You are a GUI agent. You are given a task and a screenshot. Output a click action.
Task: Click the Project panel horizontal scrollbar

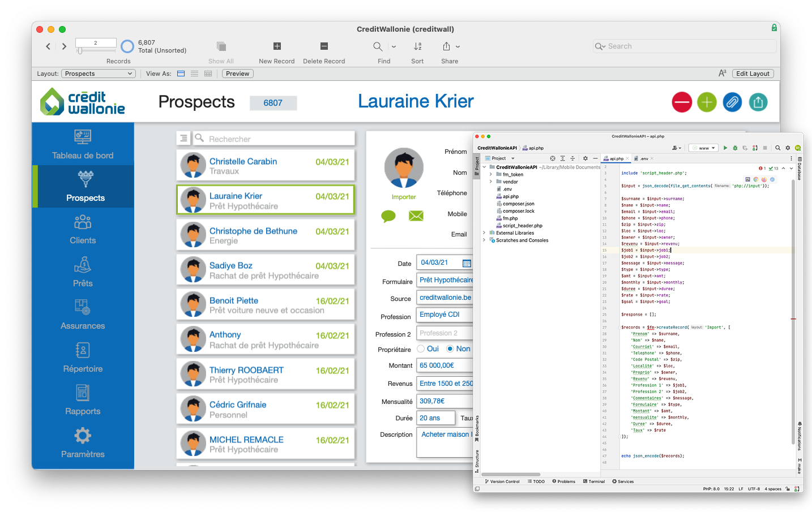coord(511,474)
